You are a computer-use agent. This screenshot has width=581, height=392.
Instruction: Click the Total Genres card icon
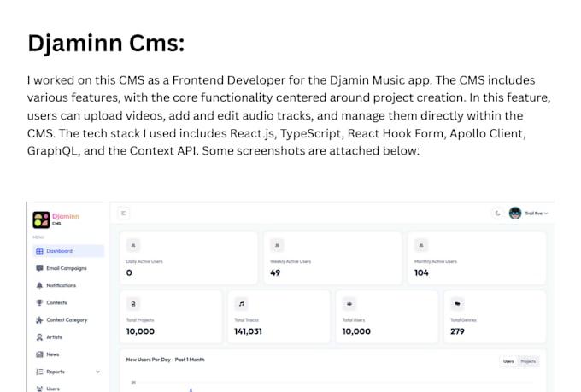coord(457,304)
